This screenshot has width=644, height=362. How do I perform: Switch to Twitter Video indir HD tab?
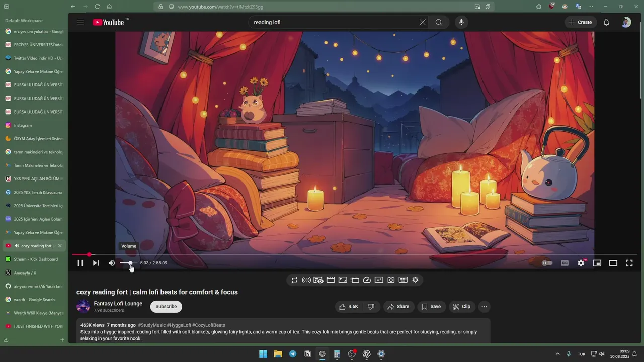[34, 58]
